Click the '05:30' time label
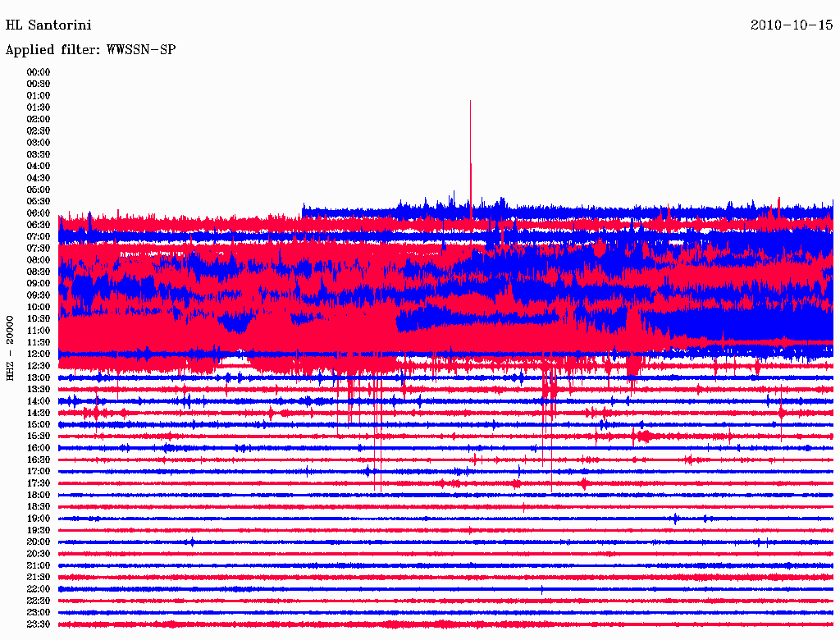Image resolution: width=840 pixels, height=640 pixels. (x=39, y=202)
